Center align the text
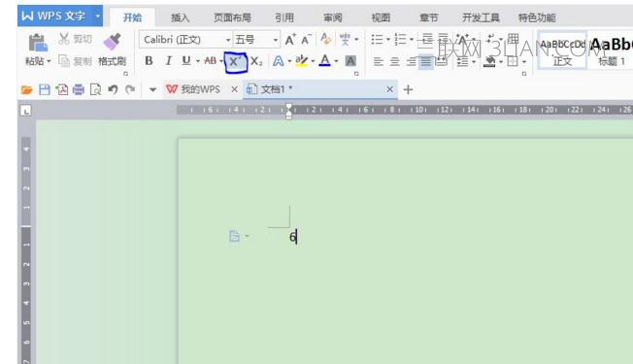 tap(394, 62)
